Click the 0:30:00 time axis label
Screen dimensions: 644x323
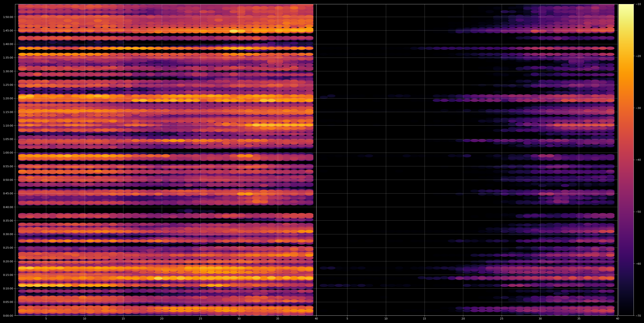point(8,234)
